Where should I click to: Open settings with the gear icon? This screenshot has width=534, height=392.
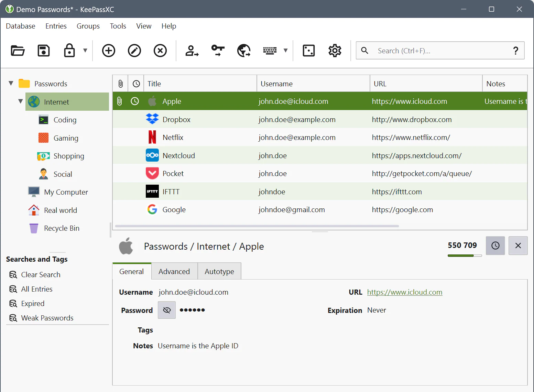point(335,51)
